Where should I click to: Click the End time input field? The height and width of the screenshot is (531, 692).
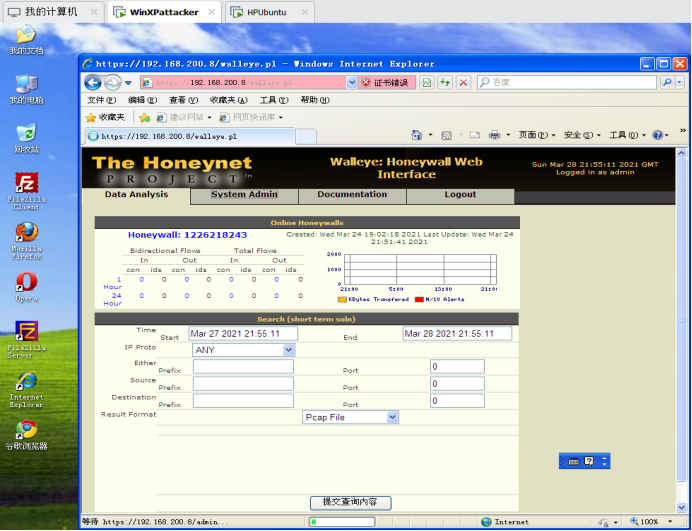(457, 334)
